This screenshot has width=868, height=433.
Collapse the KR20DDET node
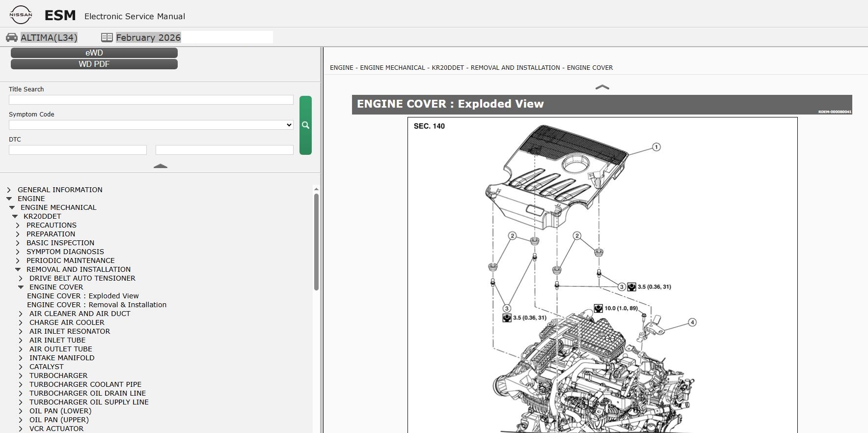pos(15,216)
